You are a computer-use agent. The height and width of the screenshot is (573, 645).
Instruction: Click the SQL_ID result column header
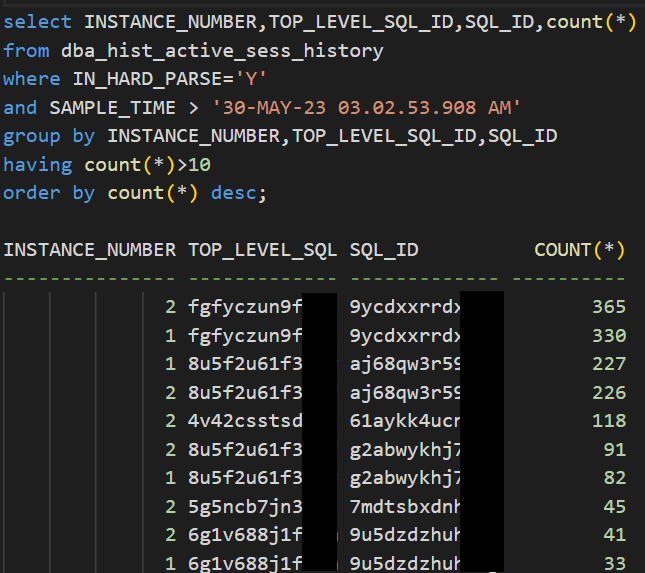click(x=384, y=250)
